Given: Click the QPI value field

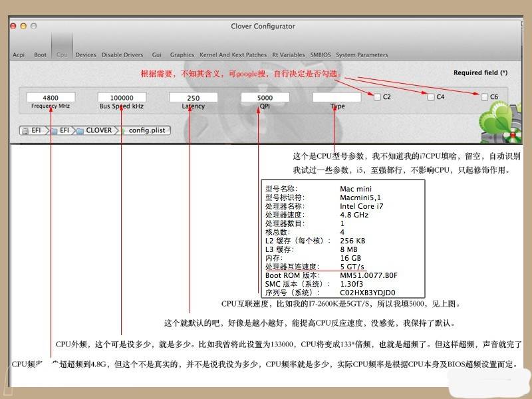Looking at the screenshot, I should click(x=265, y=97).
